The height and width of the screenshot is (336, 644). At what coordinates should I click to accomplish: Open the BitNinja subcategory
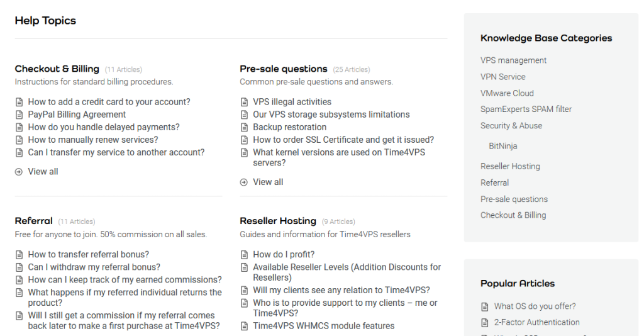click(502, 146)
